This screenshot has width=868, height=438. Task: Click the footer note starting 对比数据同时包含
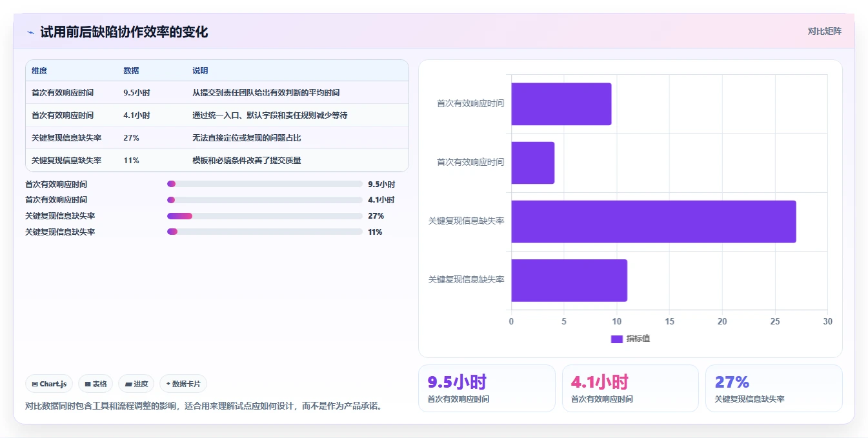(203, 406)
